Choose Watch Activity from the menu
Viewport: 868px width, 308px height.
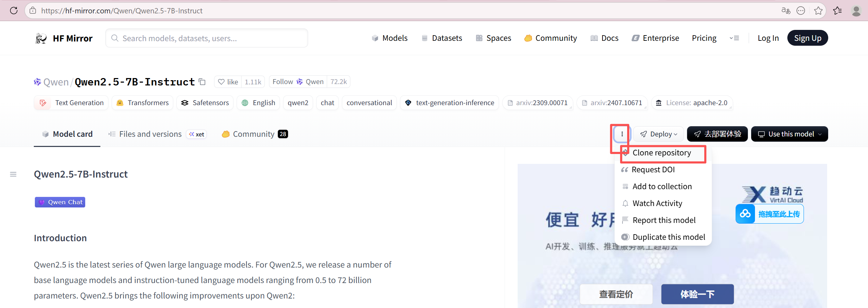point(663,204)
